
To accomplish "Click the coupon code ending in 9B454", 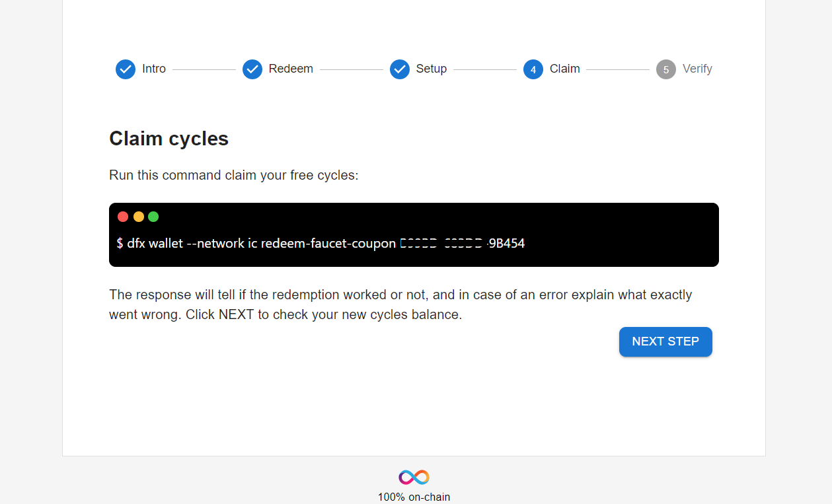I will point(463,243).
